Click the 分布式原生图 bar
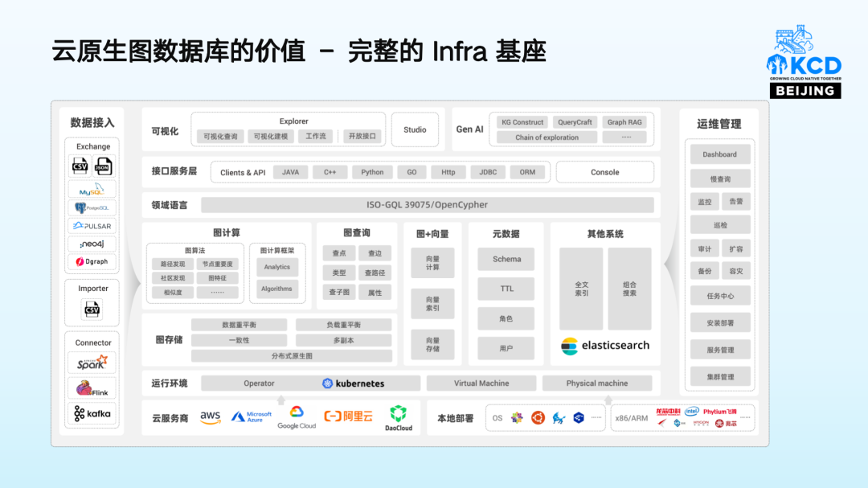 coord(292,355)
